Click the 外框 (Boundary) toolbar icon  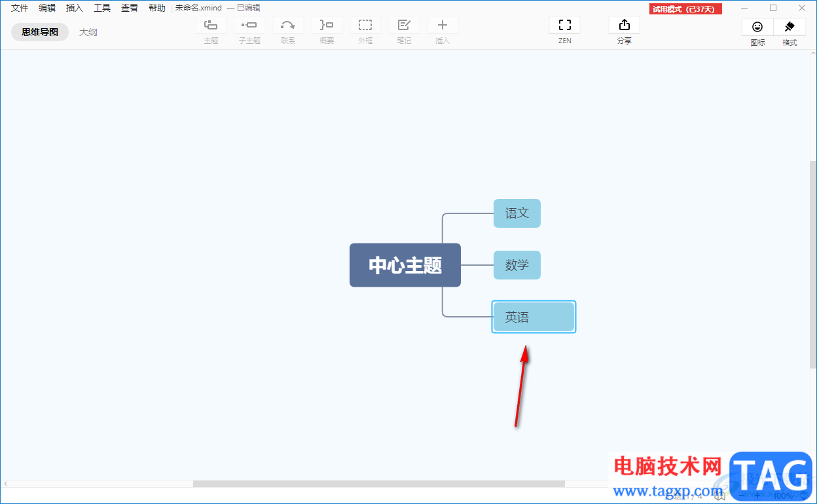pos(365,25)
